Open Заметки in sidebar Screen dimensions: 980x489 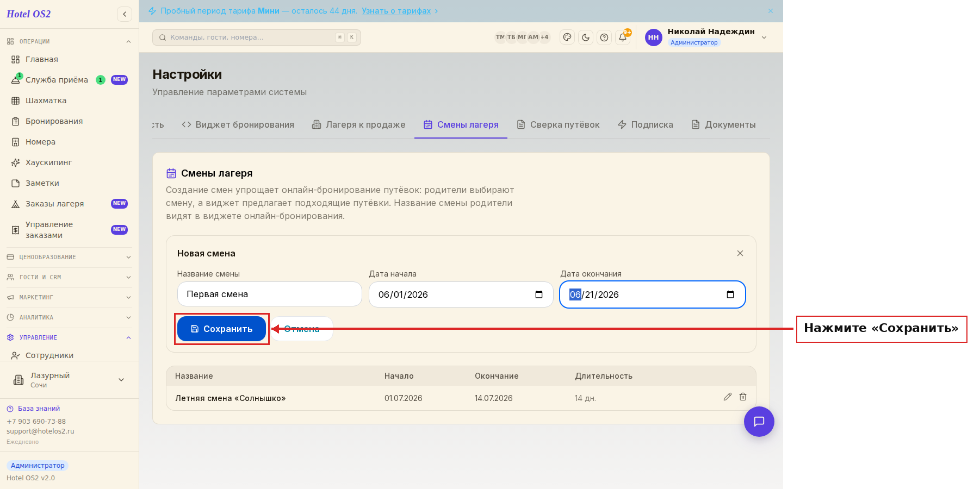coord(69,183)
